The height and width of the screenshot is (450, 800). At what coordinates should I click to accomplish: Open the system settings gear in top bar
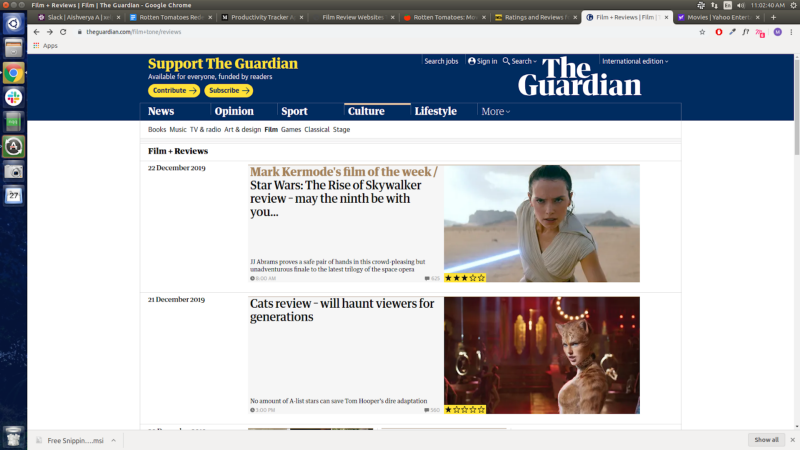[793, 5]
